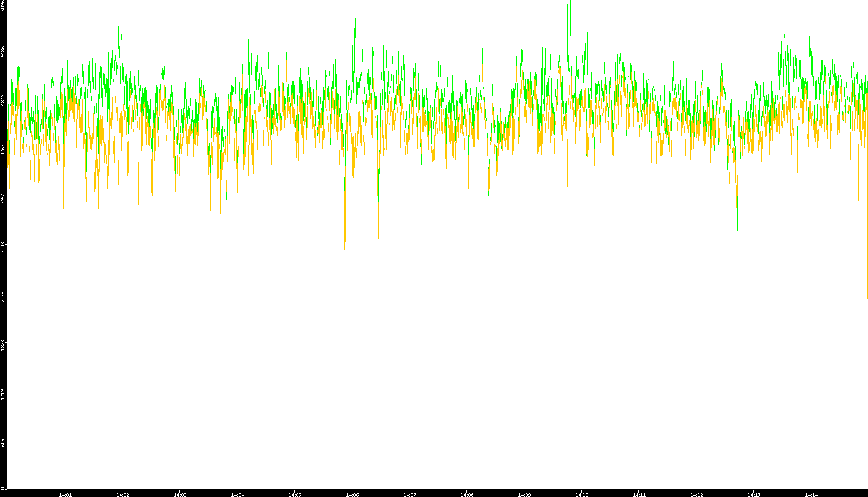868x497 pixels.
Task: Click the 6096 label on the vertical axis
Action: 3,6
